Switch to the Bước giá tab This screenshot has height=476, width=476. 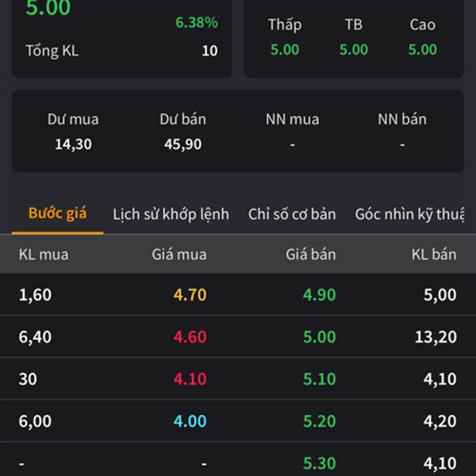point(57,213)
